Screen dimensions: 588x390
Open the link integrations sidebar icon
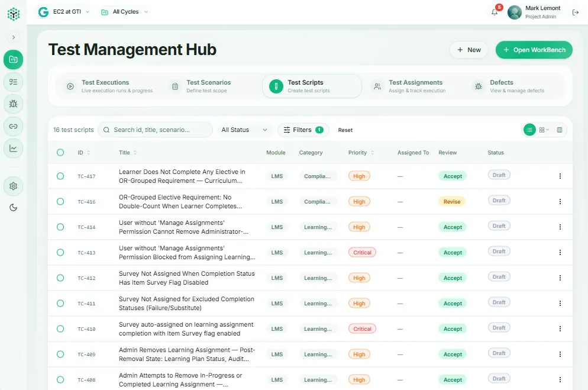[x=13, y=127]
